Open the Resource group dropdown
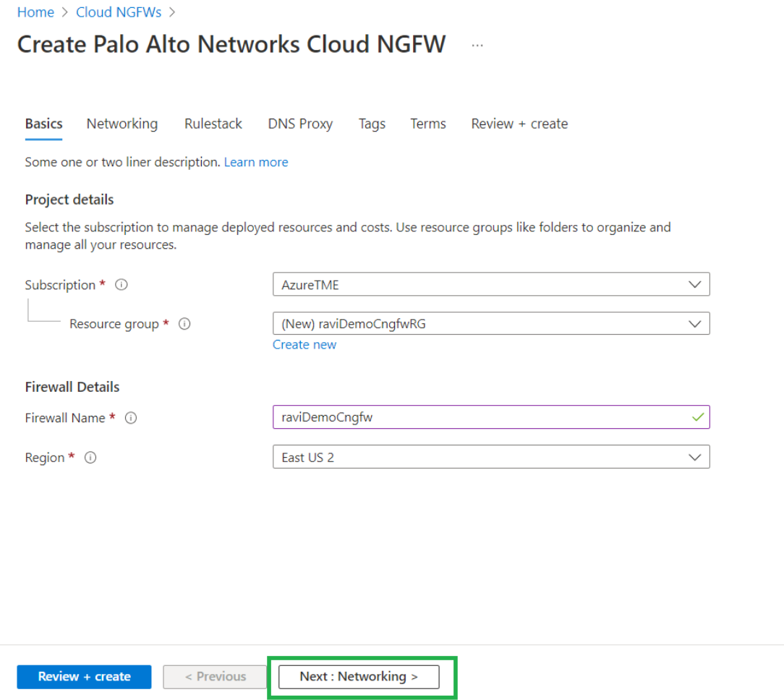This screenshot has width=784, height=700. 491,323
